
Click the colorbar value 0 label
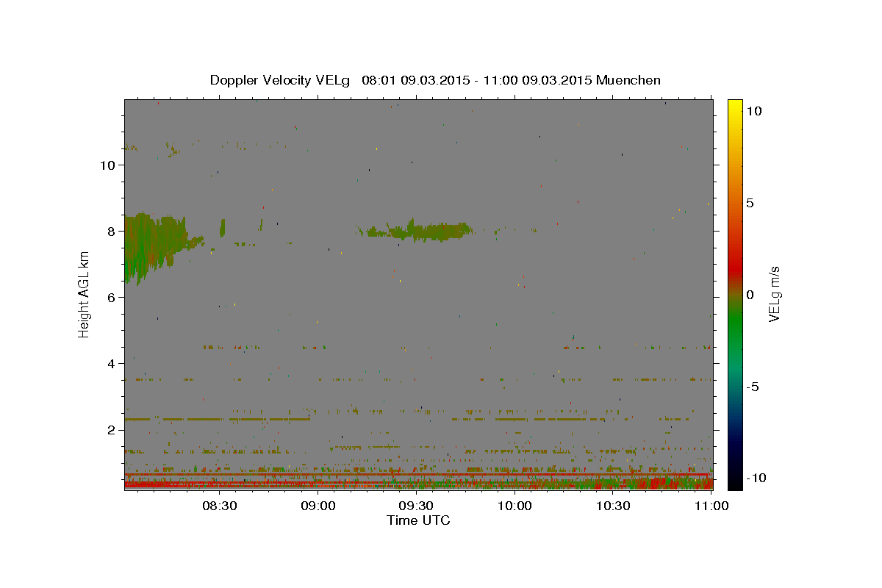pyautogui.click(x=750, y=295)
